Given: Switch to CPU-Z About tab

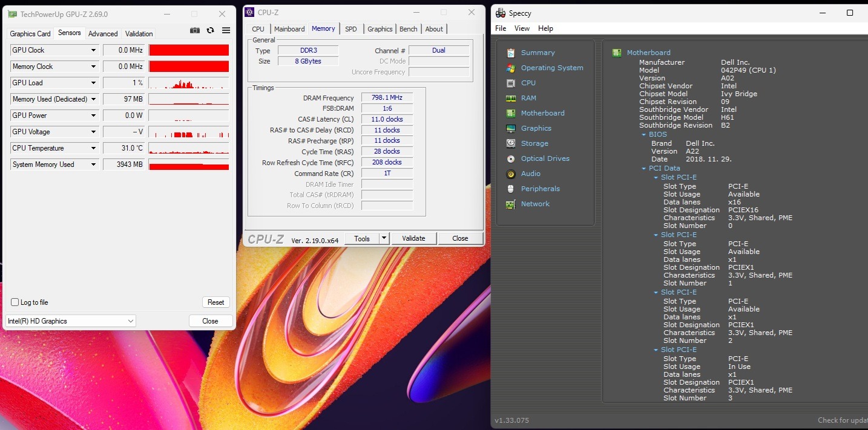Looking at the screenshot, I should point(434,29).
